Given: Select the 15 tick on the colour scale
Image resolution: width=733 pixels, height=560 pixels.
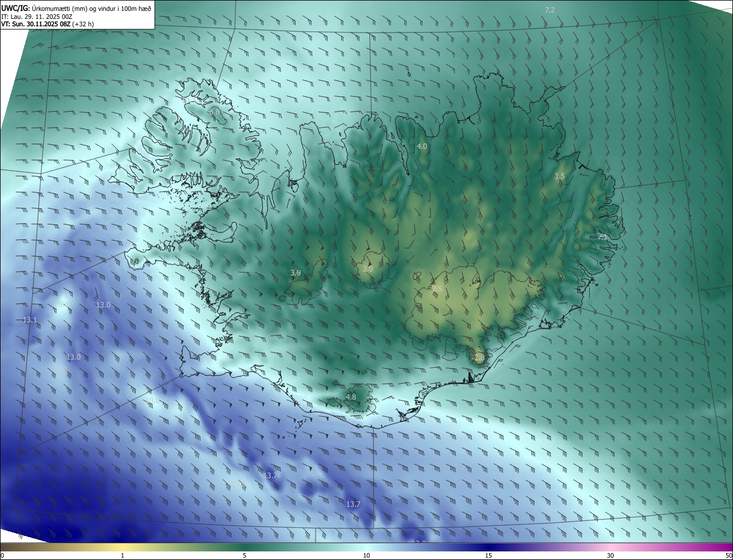Looking at the screenshot, I should [488, 555].
